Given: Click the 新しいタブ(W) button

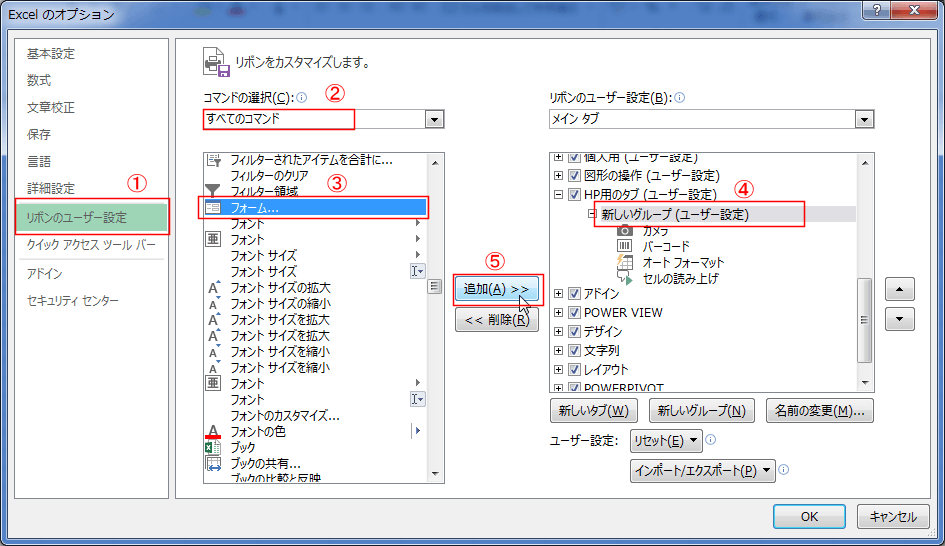Looking at the screenshot, I should tap(594, 411).
